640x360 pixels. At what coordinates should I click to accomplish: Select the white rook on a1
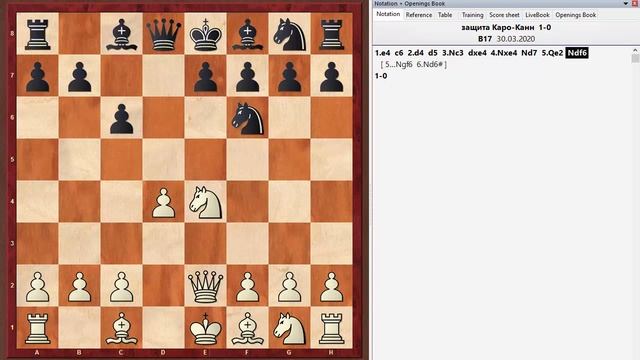37,328
